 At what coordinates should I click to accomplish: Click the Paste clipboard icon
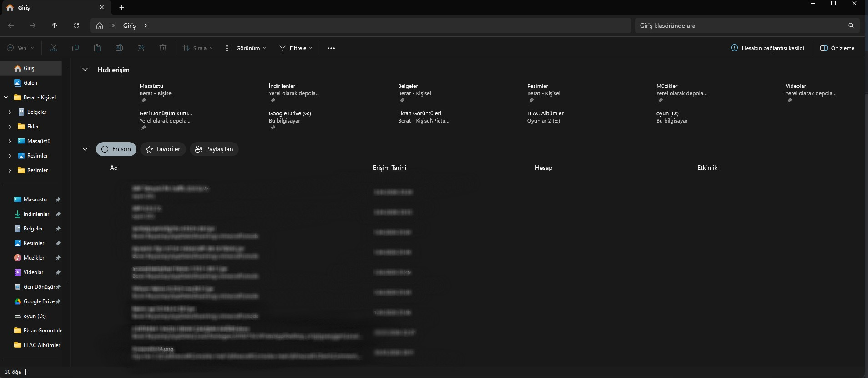click(97, 48)
